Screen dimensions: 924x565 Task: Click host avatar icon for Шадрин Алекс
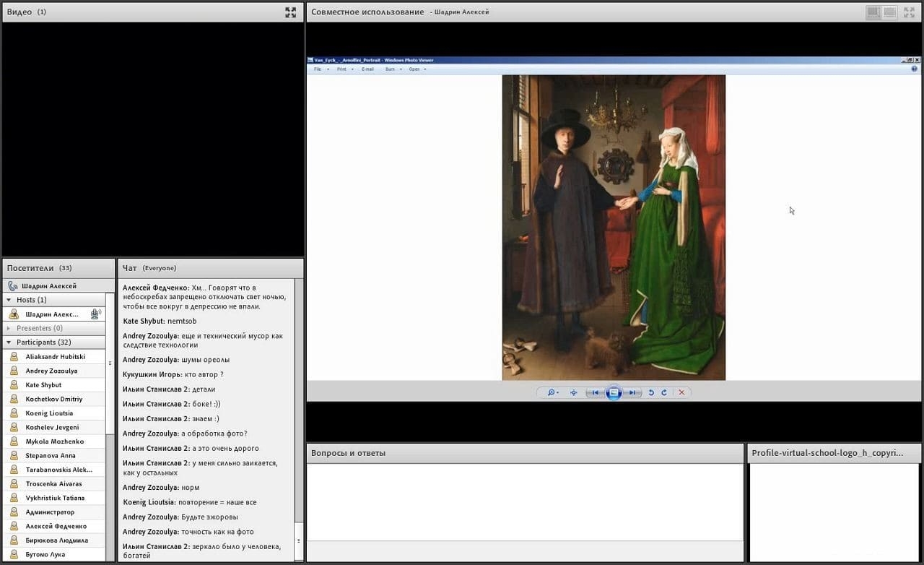pyautogui.click(x=14, y=314)
